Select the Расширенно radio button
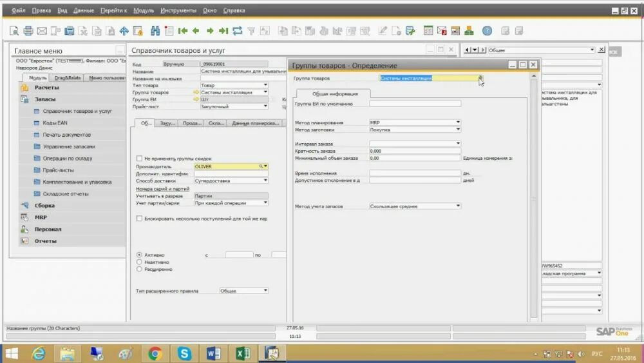This screenshot has height=363, width=644. 139,269
